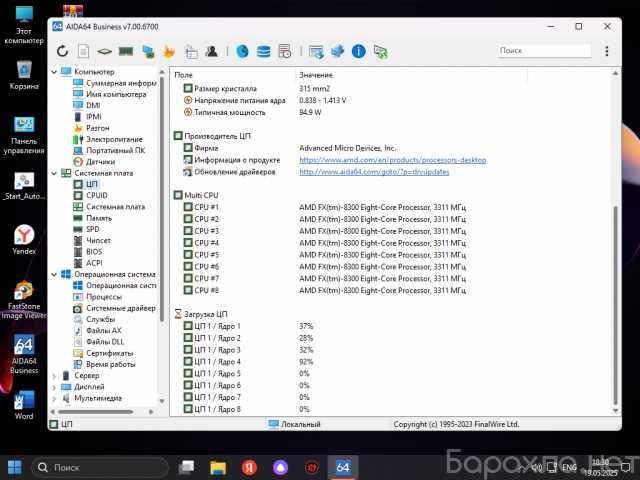Collapse the Операционная система tree node
Viewport: 640px width, 480px height.
click(x=54, y=274)
